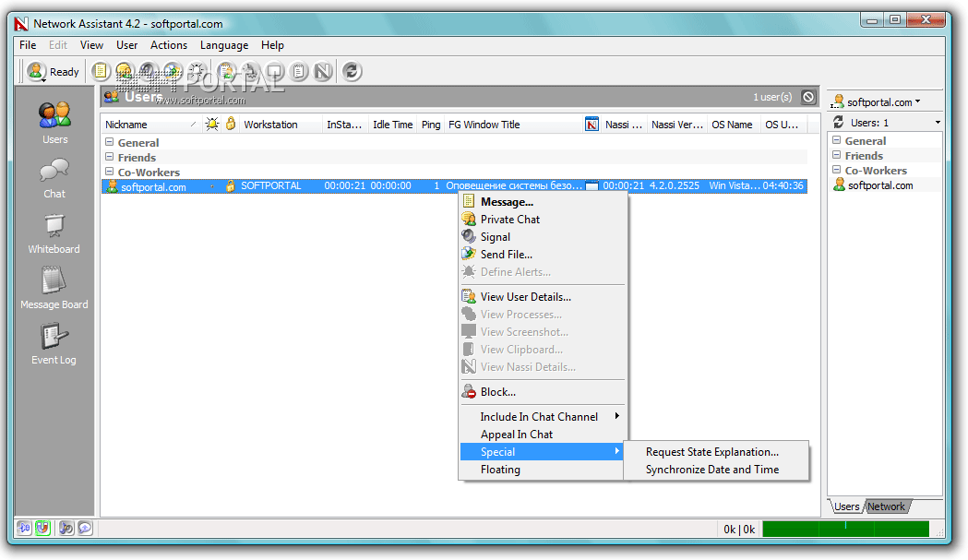968x560 pixels.
Task: Choose Synchronize Date and Time
Action: [x=716, y=470]
